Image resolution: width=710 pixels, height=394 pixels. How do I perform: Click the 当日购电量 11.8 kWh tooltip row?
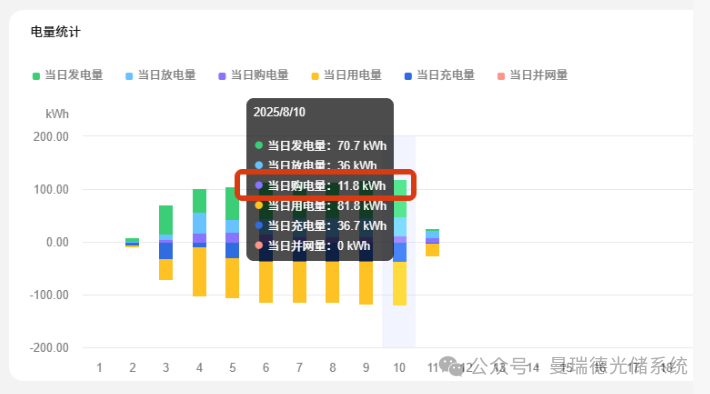tap(320, 186)
